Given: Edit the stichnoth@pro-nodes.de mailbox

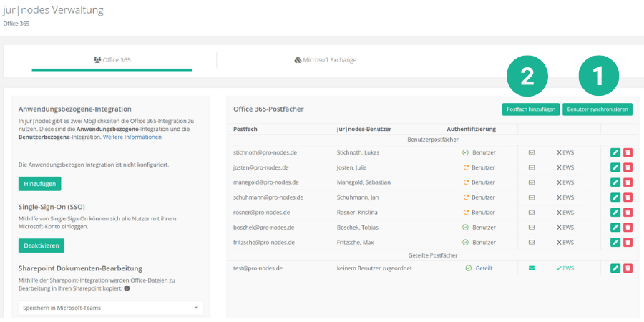Looking at the screenshot, I should point(615,152).
